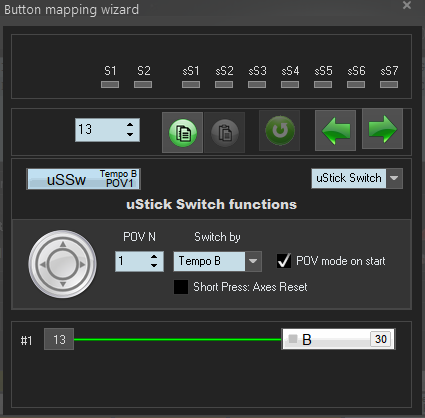The height and width of the screenshot is (418, 425).
Task: Go to next button with right arrow
Action: (x=382, y=129)
